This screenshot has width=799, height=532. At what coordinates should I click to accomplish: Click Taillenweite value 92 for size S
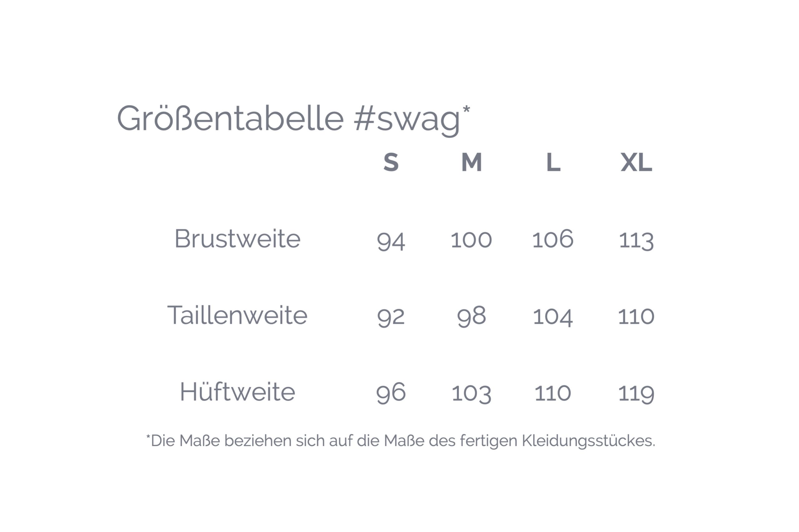tap(391, 317)
